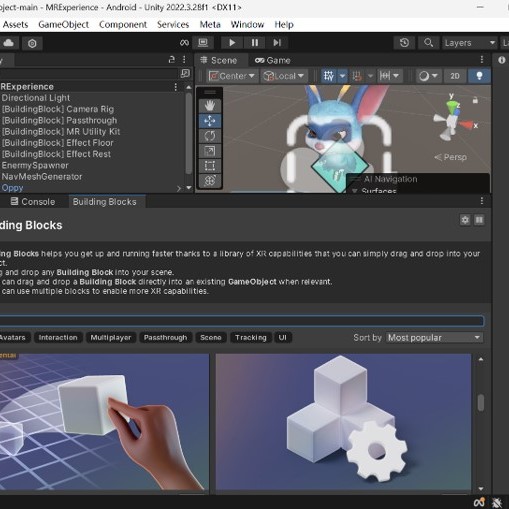Screen dimensions: 509x509
Task: Select the Rect tool
Action: coord(210,166)
